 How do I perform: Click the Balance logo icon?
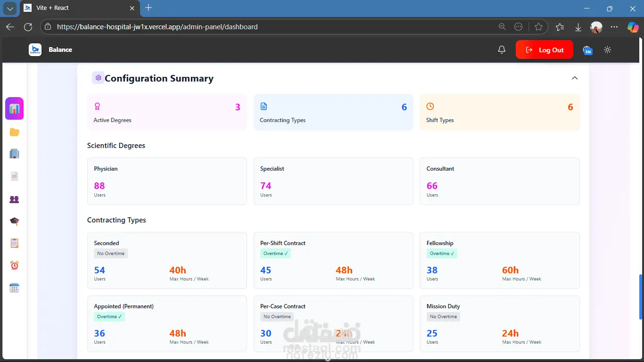(35, 49)
